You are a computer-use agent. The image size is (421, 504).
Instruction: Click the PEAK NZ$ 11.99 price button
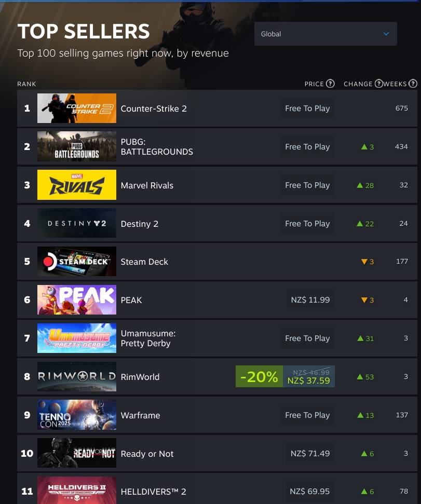(x=310, y=299)
